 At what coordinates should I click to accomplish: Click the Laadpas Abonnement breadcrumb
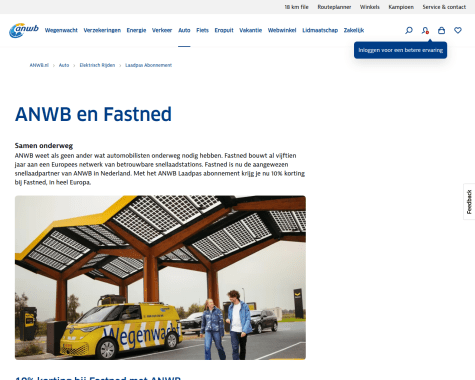click(149, 65)
